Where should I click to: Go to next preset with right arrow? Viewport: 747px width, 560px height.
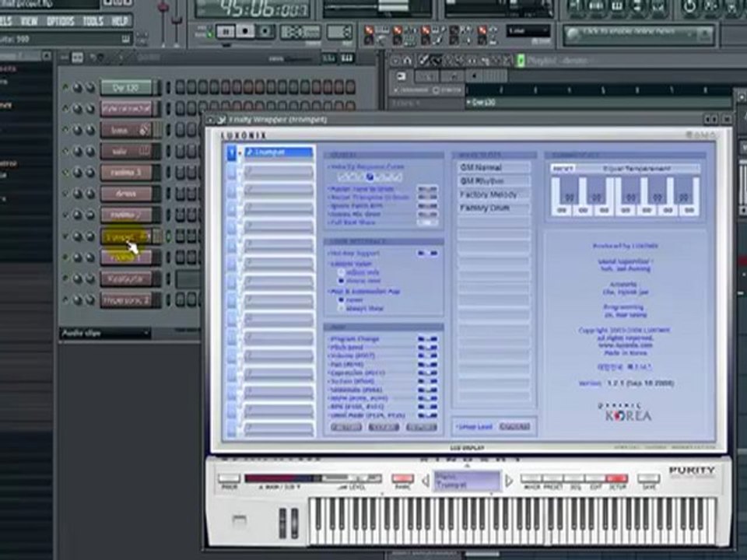coord(509,481)
